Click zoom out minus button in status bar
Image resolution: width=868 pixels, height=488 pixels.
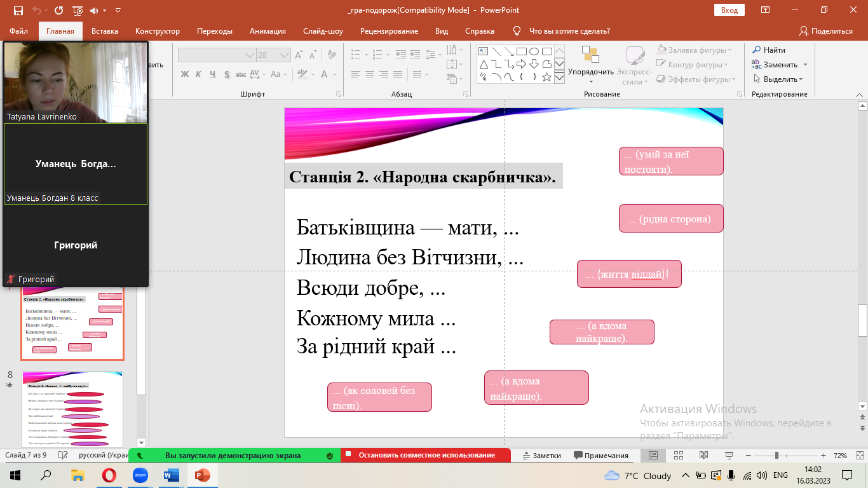[747, 456]
